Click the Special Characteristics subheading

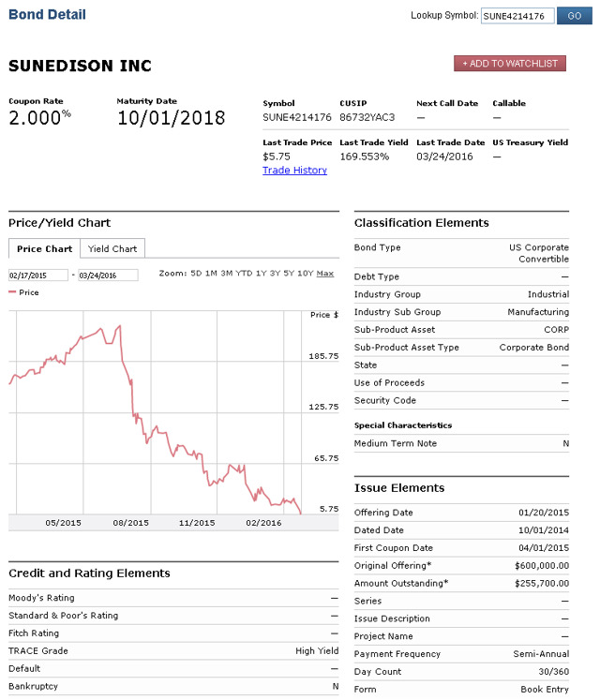403,425
